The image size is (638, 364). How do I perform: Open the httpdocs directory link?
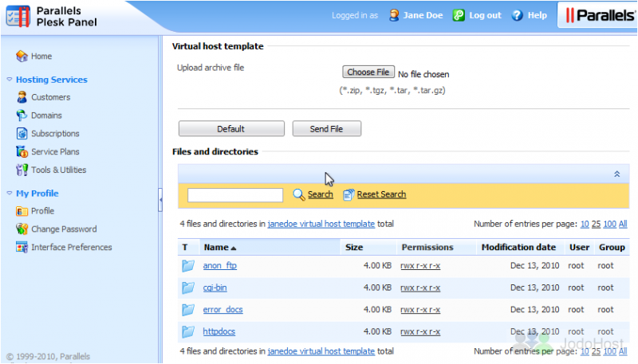[219, 331]
